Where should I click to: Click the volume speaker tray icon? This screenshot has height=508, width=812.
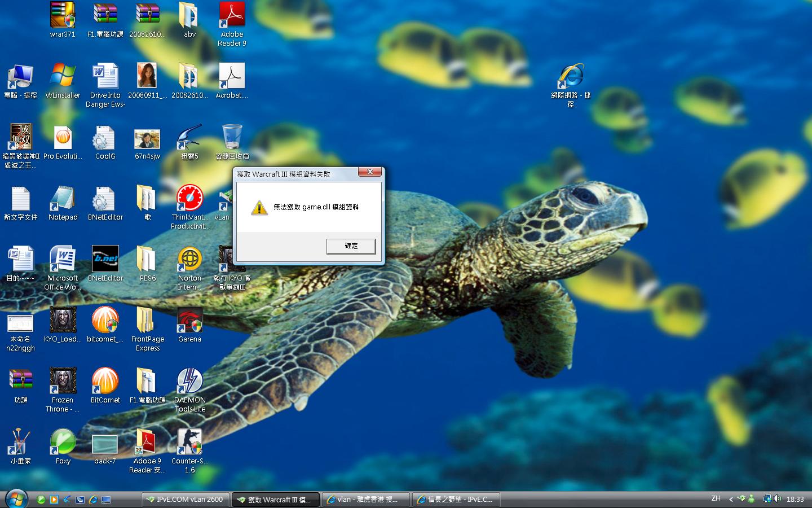pyautogui.click(x=778, y=498)
